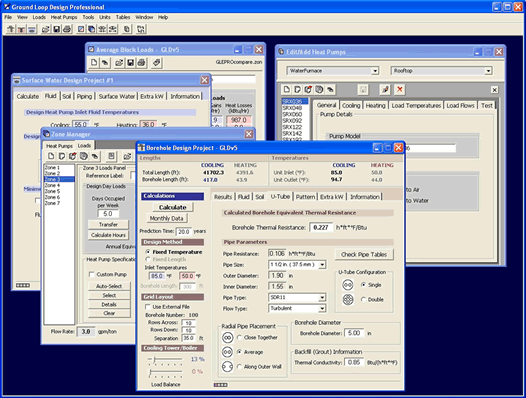Click new zone page icon in Zone Manager toolbar
The width and height of the screenshot is (526, 398).
click(x=51, y=156)
